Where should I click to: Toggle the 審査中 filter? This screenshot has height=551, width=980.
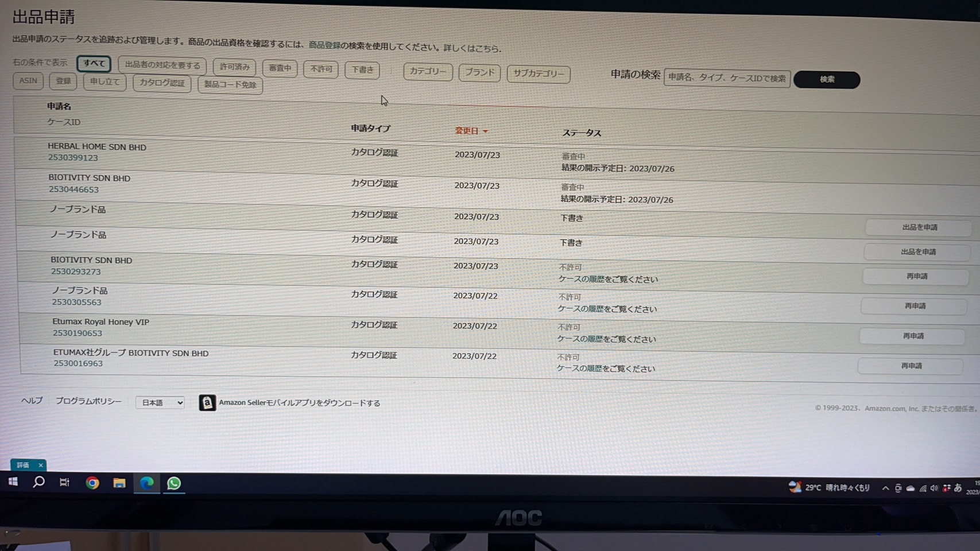pos(280,68)
